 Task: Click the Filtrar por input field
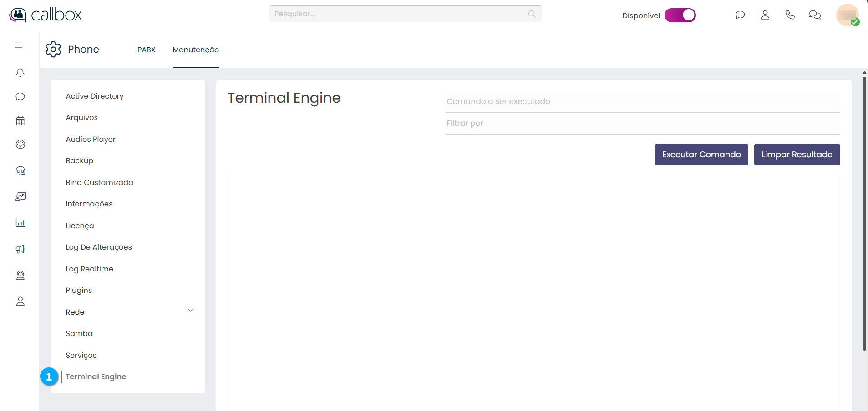coord(642,123)
